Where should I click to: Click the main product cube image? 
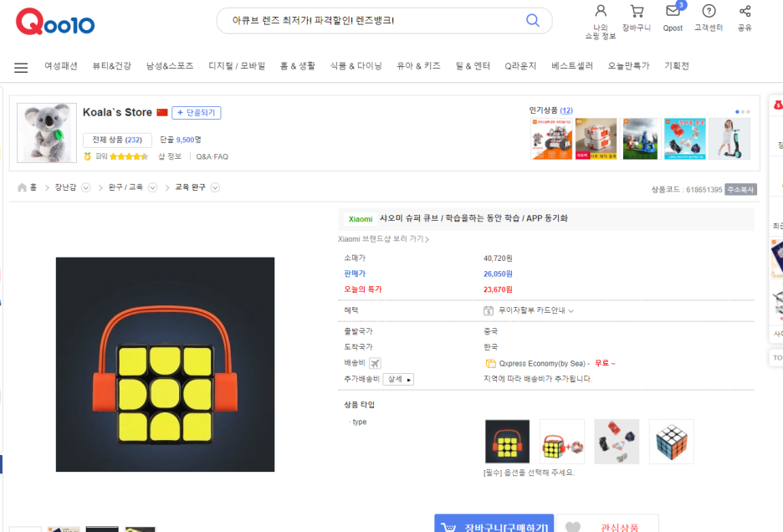[166, 365]
